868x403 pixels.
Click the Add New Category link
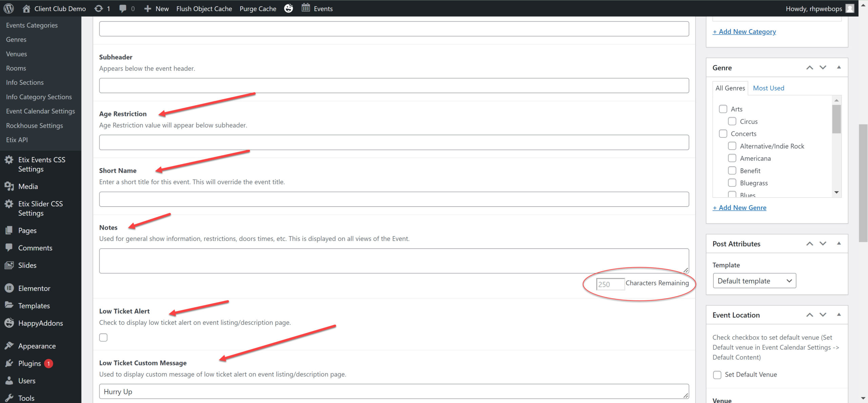click(x=744, y=32)
